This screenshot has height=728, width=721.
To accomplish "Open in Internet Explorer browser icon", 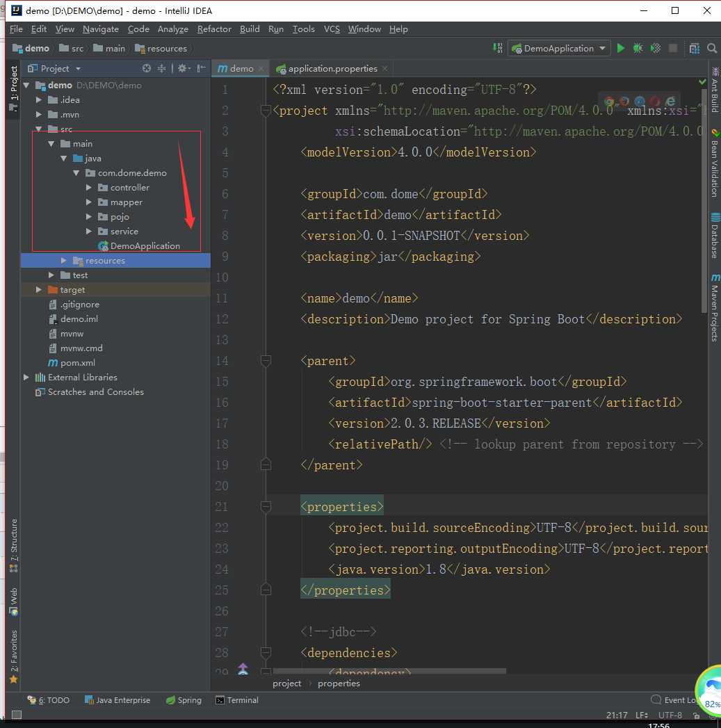I will pyautogui.click(x=670, y=102).
